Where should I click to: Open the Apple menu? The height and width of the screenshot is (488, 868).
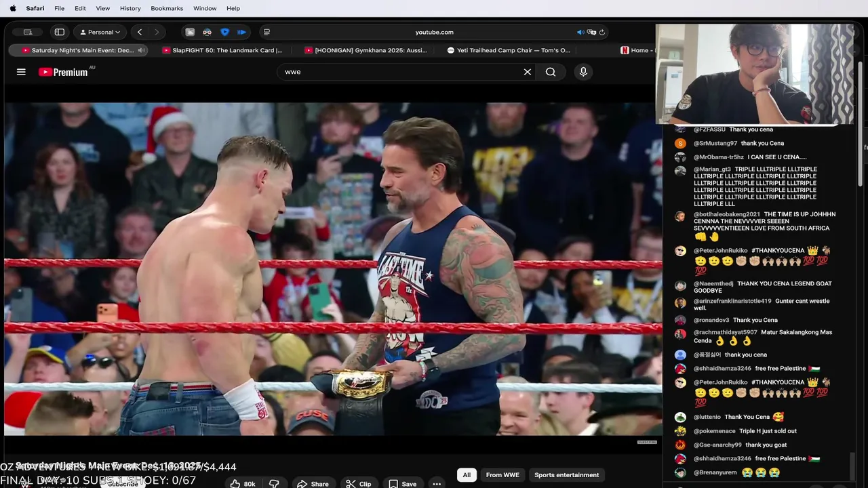[12, 8]
